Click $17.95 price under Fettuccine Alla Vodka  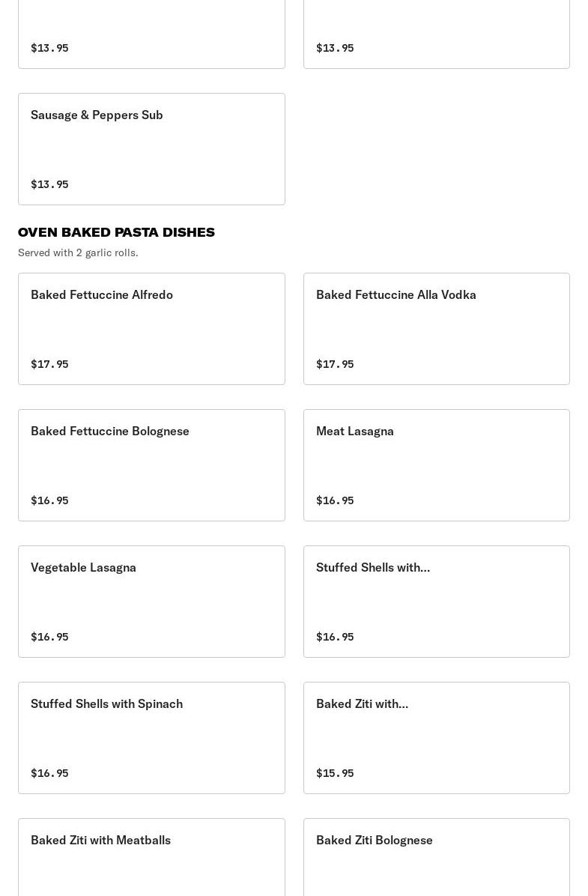click(335, 364)
